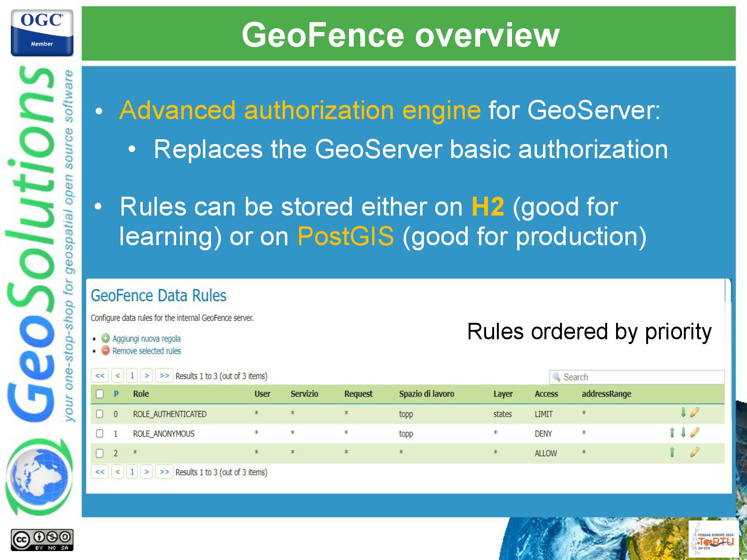Move ROLE_ANONYMOUS rule up with arrow
747x560 pixels.
click(672, 432)
